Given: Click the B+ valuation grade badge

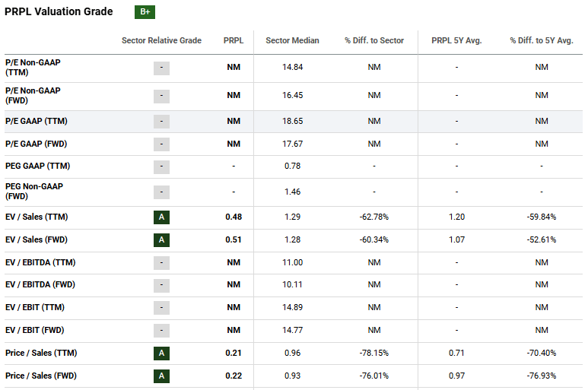Looking at the screenshot, I should click(145, 12).
